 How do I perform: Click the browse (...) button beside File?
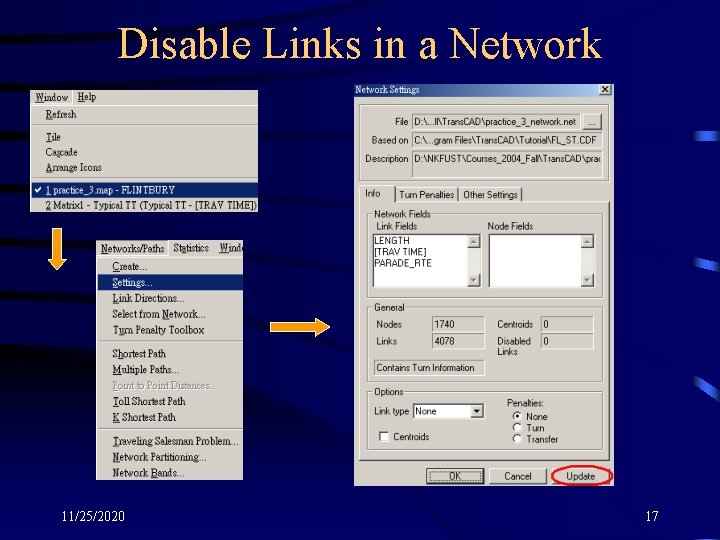coord(591,122)
